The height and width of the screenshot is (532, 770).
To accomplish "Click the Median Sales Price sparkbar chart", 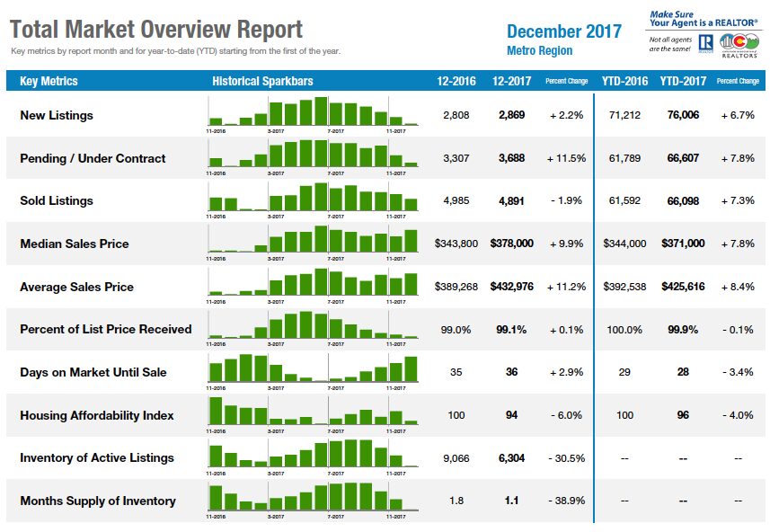I will pos(313,243).
